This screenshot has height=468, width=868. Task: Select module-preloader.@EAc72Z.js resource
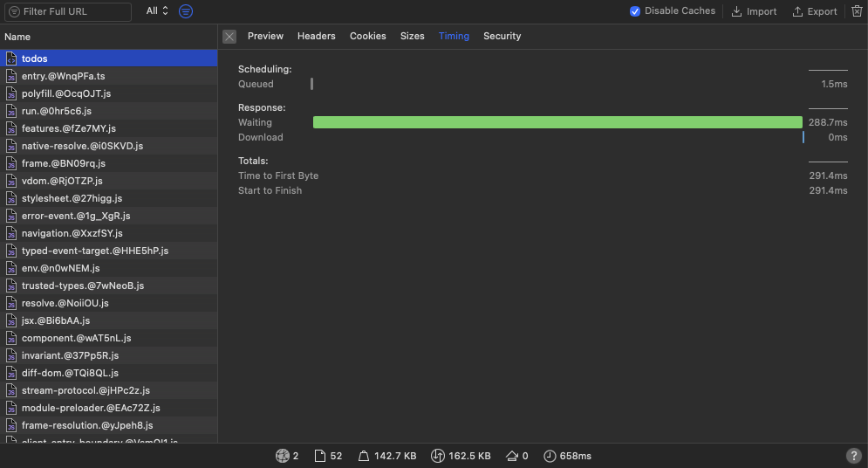click(108, 408)
